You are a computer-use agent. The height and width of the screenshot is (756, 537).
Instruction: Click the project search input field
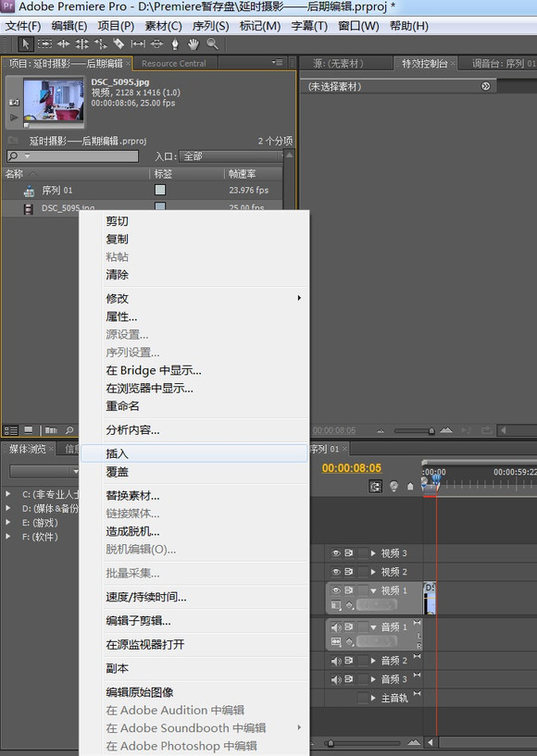pos(72,156)
